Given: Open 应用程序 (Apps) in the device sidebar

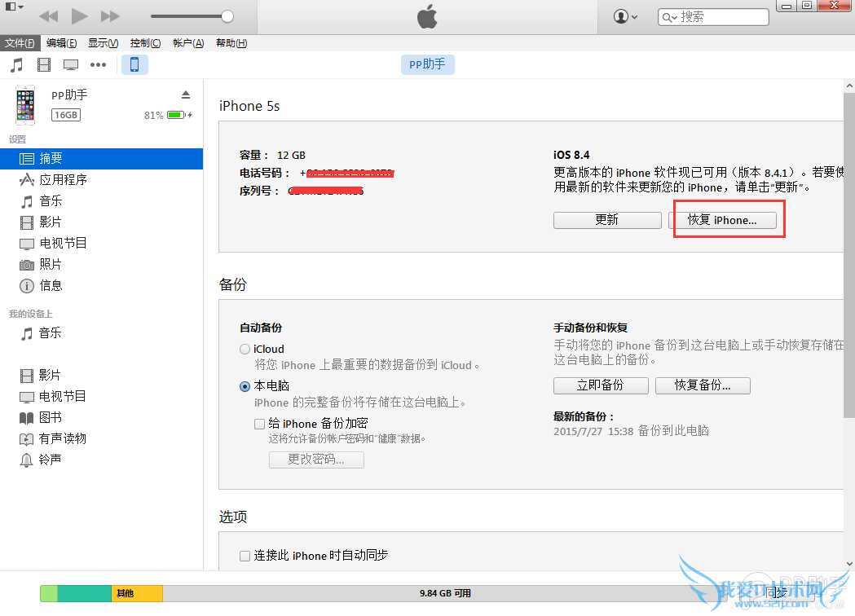Looking at the screenshot, I should 62,179.
